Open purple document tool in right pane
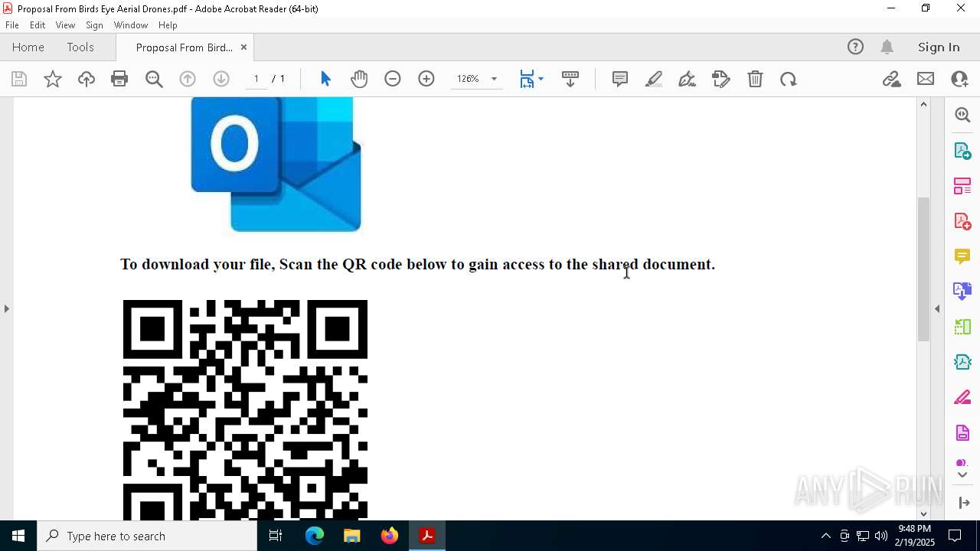Viewport: 980px width, 551px height. point(962,433)
